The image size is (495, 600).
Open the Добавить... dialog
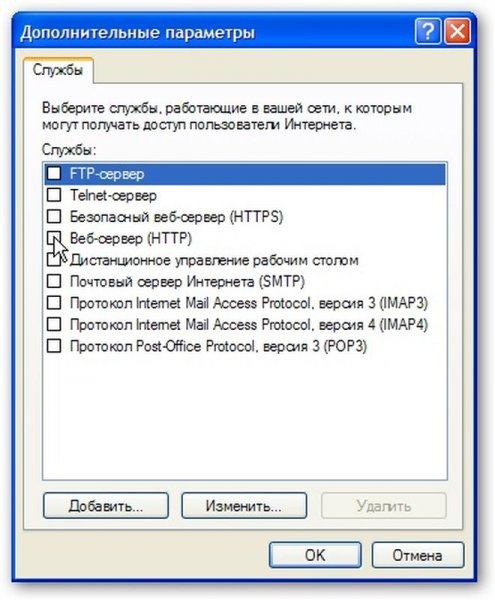click(x=106, y=506)
